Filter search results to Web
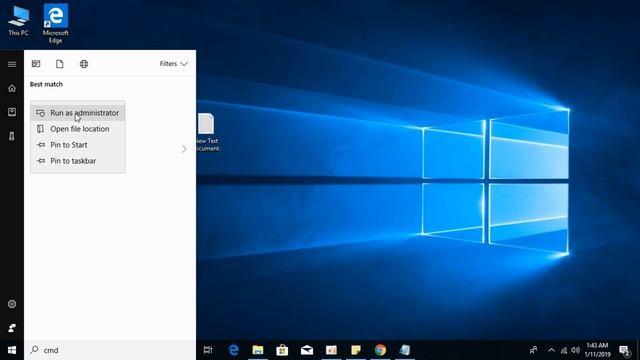640x360 pixels. 84,64
